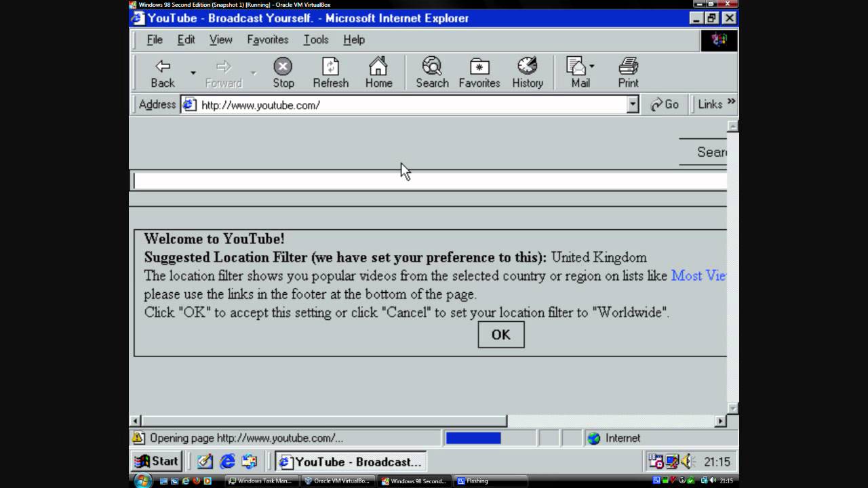Click the Internet zone globe icon
This screenshot has width=868, height=488.
pos(594,439)
